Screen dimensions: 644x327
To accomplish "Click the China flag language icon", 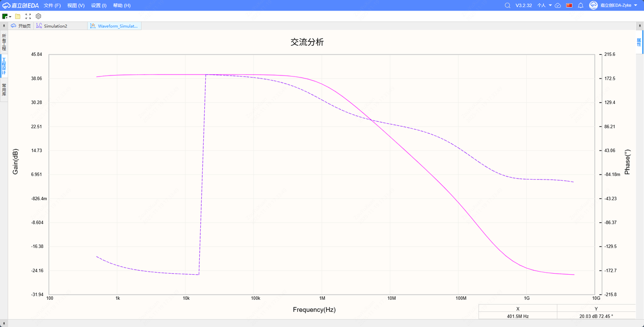I will (570, 5).
